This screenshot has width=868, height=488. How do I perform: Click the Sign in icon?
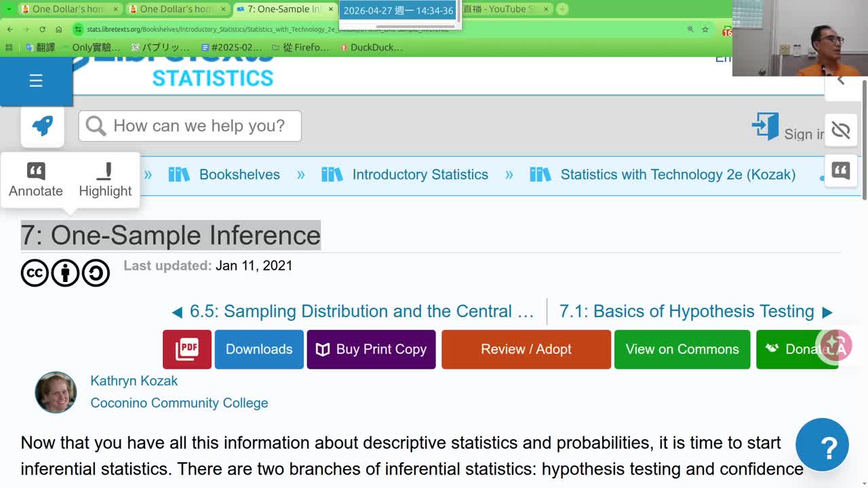[765, 127]
